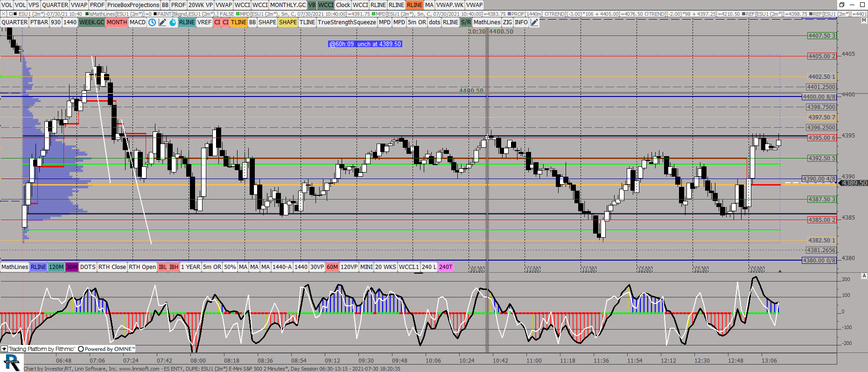Click the 240 L button
Viewport: 868px width, 372px height.
pos(429,267)
